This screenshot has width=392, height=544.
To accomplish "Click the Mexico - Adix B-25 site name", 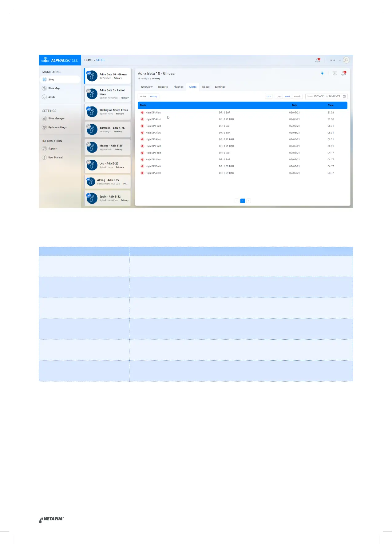I will pyautogui.click(x=111, y=146).
